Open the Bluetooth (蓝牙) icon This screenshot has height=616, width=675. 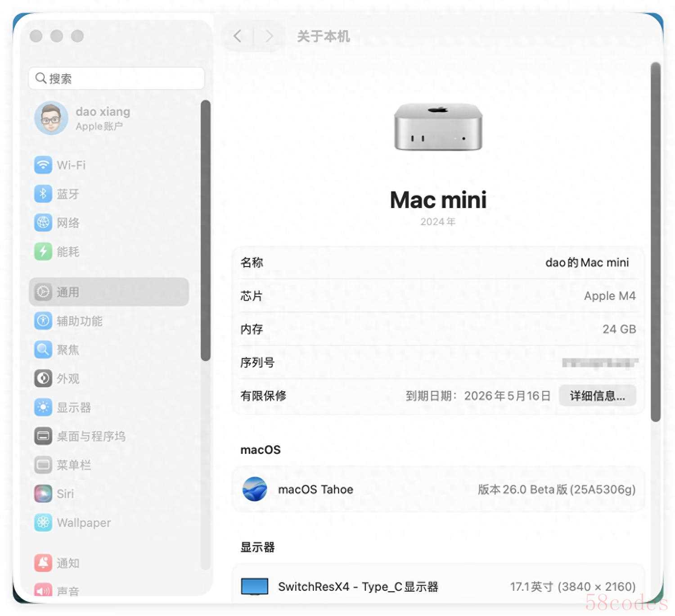(43, 194)
